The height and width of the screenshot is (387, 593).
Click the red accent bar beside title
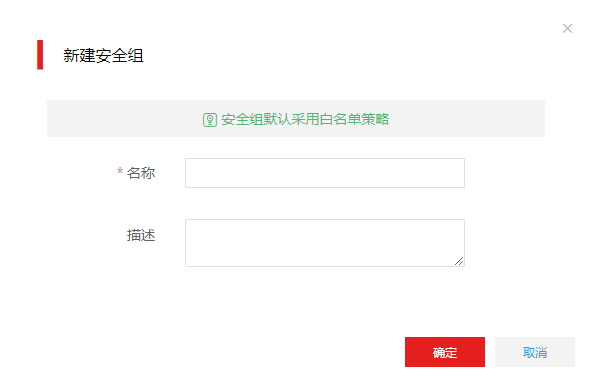pyautogui.click(x=40, y=55)
